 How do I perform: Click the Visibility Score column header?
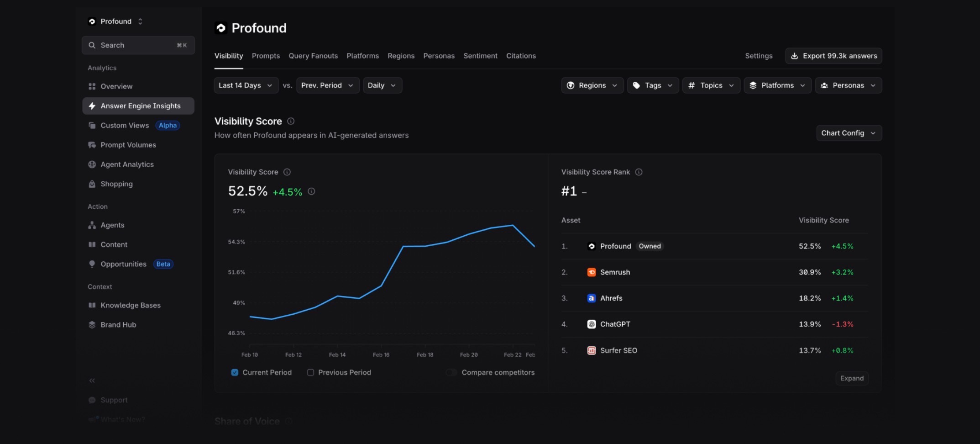823,220
